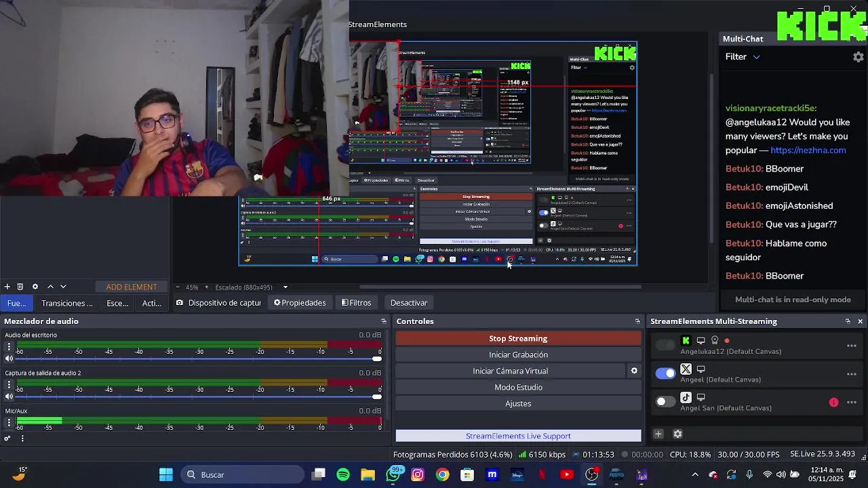
Task: Open advanced audio properties gears icon
Action: 7,439
